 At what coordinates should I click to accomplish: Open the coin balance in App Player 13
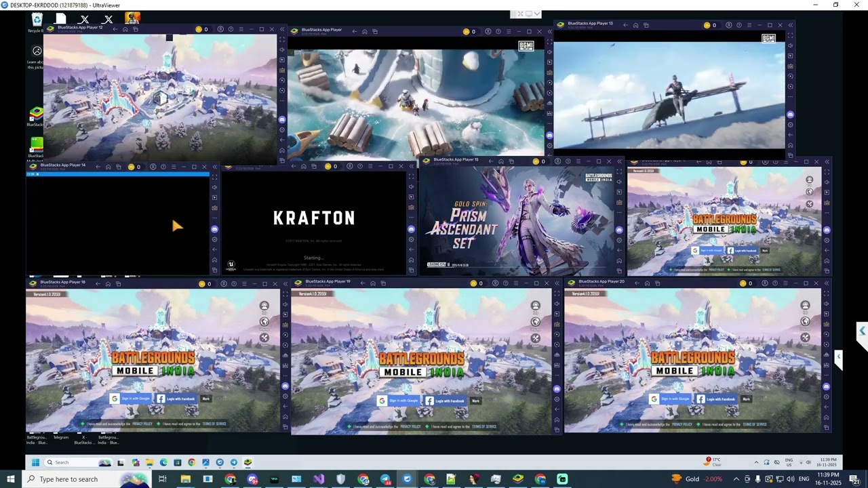click(x=710, y=25)
